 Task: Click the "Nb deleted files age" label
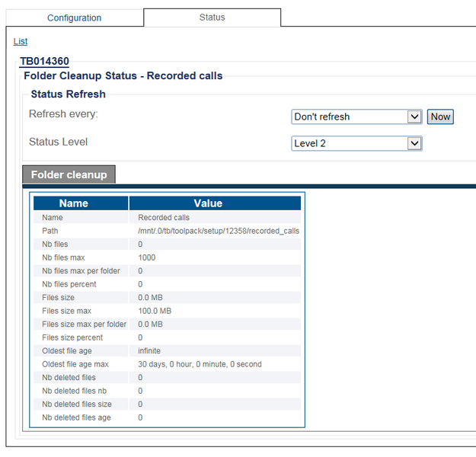pyautogui.click(x=76, y=417)
